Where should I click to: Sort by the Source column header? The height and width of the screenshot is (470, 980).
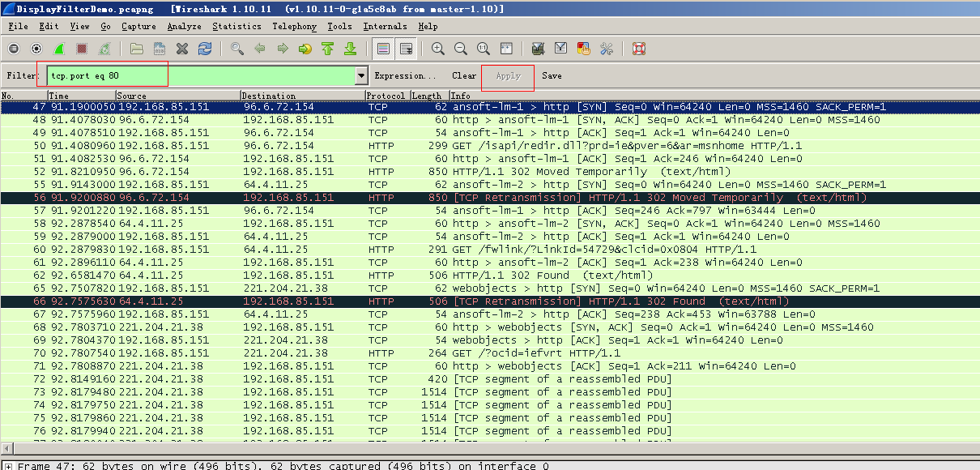point(178,96)
